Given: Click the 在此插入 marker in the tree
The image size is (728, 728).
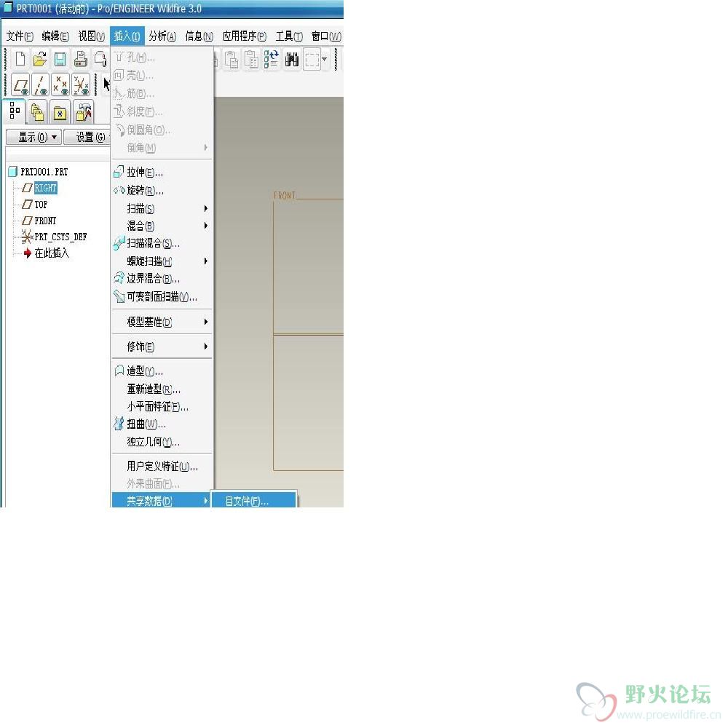Looking at the screenshot, I should [x=47, y=253].
